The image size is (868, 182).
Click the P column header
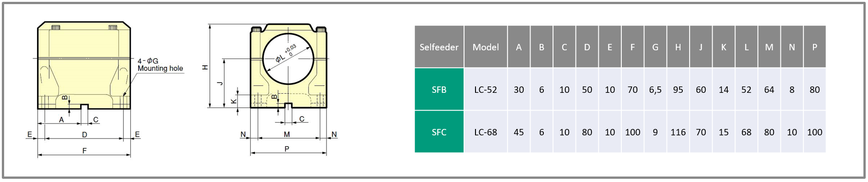pos(815,47)
